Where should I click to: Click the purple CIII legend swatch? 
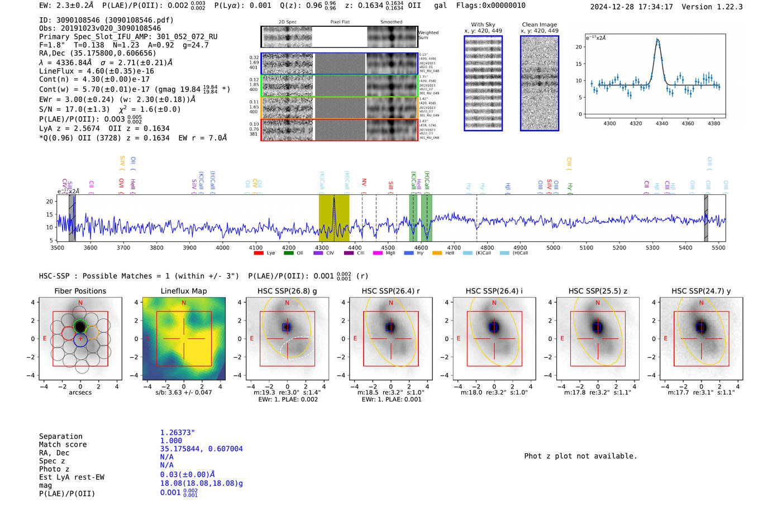tap(349, 253)
